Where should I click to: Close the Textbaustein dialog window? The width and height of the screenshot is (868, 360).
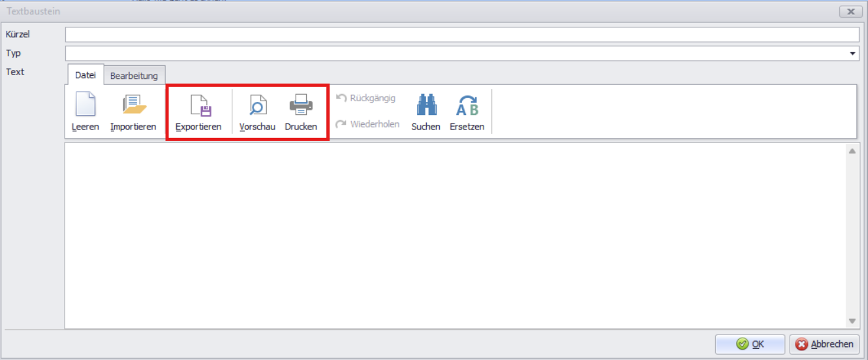coord(850,12)
